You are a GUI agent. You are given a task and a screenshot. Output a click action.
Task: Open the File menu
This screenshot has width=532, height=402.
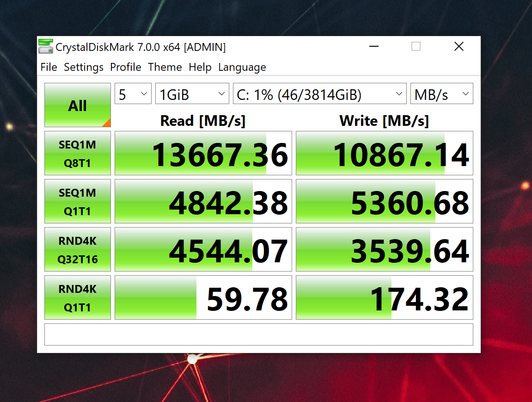click(x=49, y=67)
